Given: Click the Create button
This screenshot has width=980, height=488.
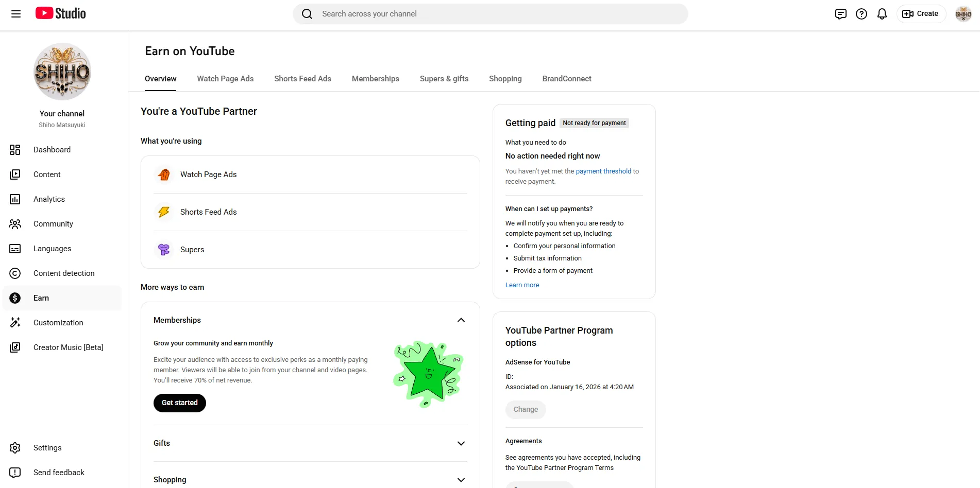Looking at the screenshot, I should click(921, 14).
